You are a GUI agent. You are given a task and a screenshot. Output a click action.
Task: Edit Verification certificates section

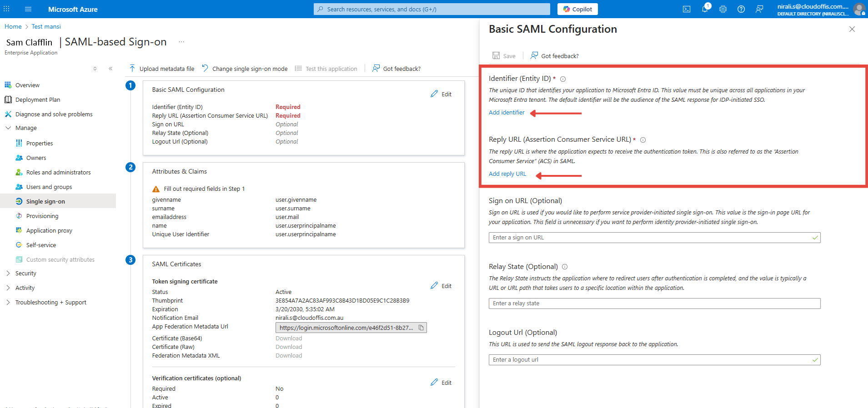tap(441, 383)
